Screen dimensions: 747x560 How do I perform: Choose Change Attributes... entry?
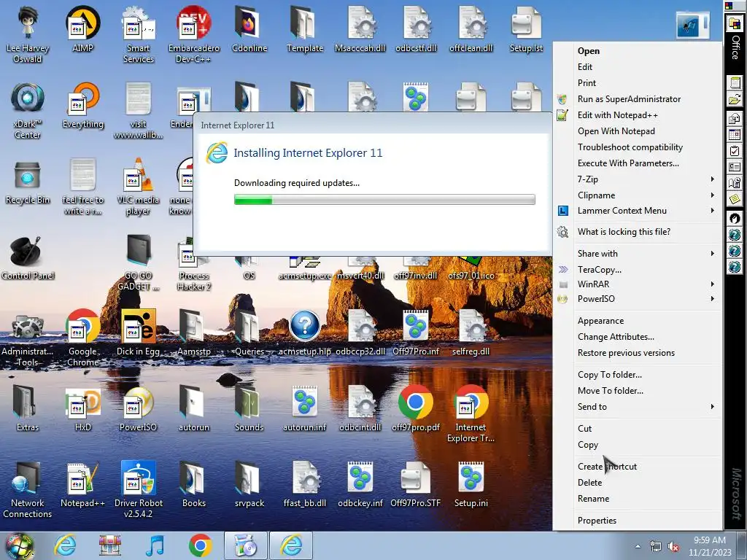click(638, 337)
